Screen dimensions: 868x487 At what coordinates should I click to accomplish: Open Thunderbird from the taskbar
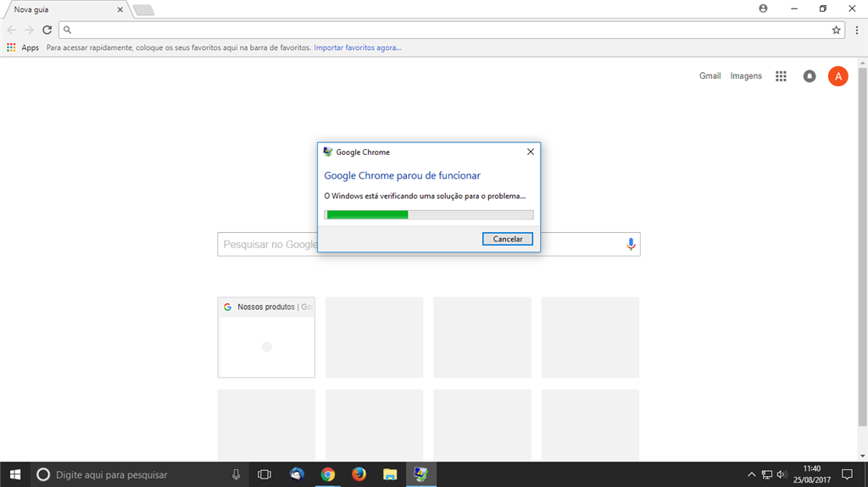297,474
